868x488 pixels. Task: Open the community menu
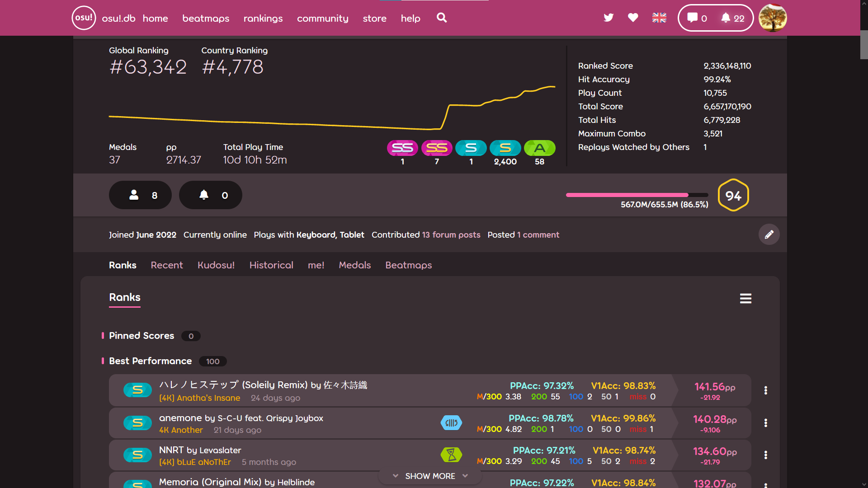(323, 18)
